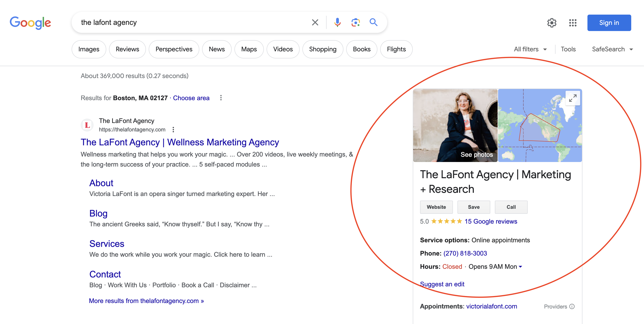Open the Blog sitelink
644x324 pixels.
(x=98, y=213)
